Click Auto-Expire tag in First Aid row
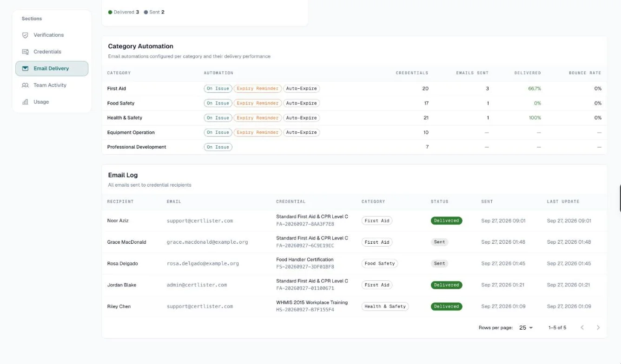Screen dimensions: 621x364 coord(302,89)
